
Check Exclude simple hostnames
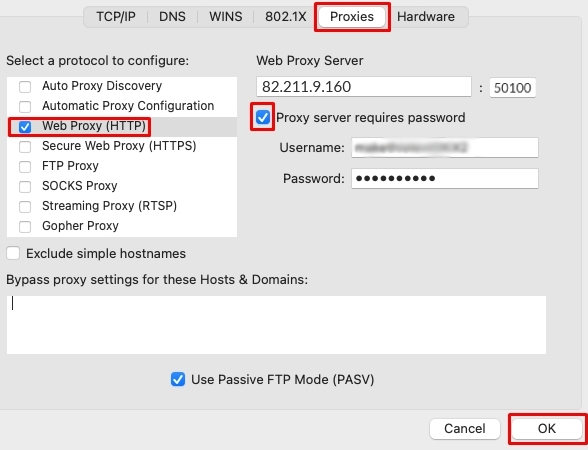13,253
